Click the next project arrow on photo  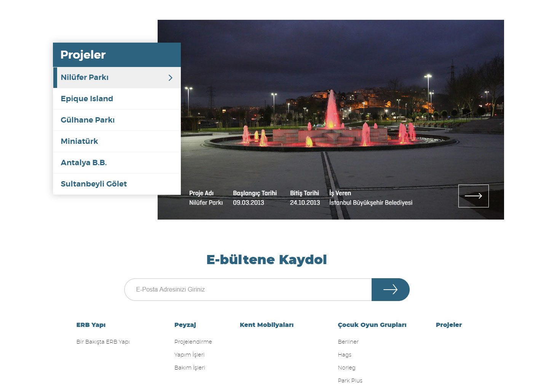point(473,196)
